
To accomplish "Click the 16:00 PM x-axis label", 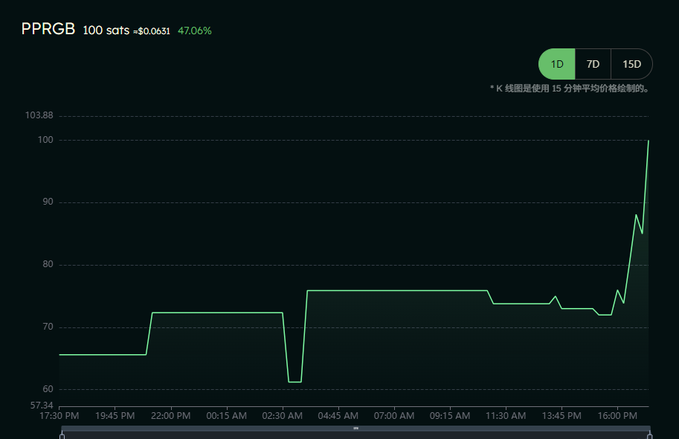I will pos(618,416).
